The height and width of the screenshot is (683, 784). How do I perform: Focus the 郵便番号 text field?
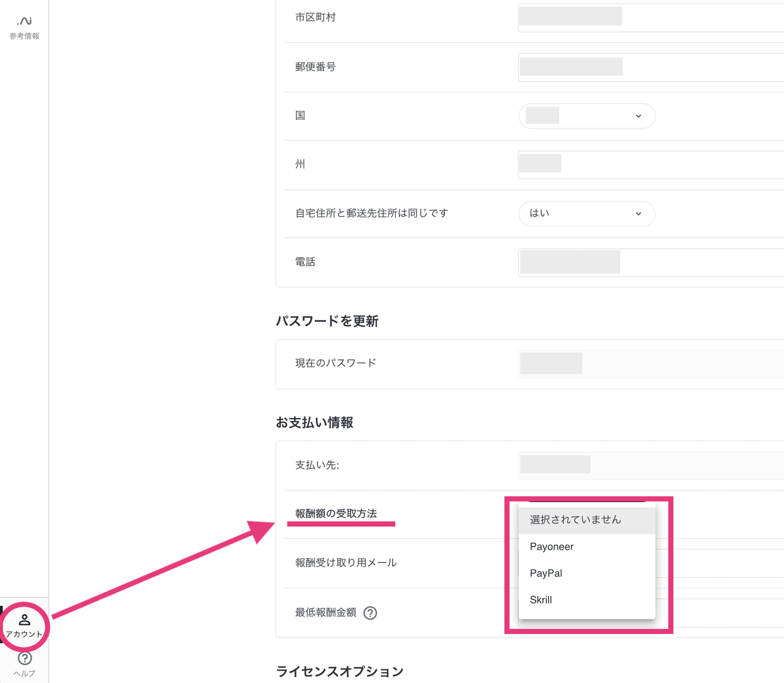[650, 67]
